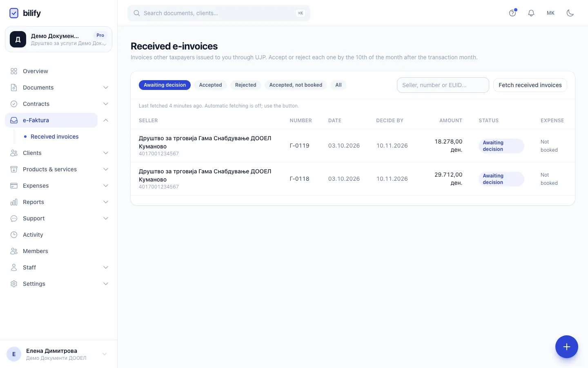
Task: Toggle dark mode moon icon
Action: coord(570,13)
